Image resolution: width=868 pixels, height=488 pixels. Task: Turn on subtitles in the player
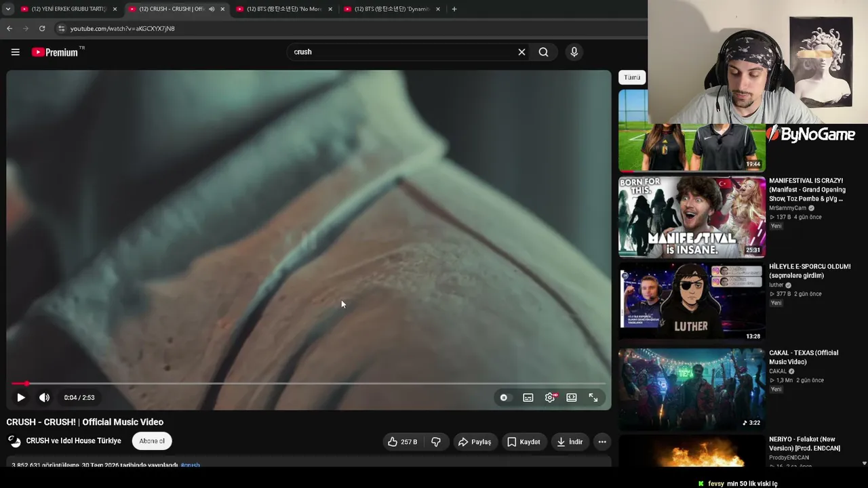click(x=528, y=398)
